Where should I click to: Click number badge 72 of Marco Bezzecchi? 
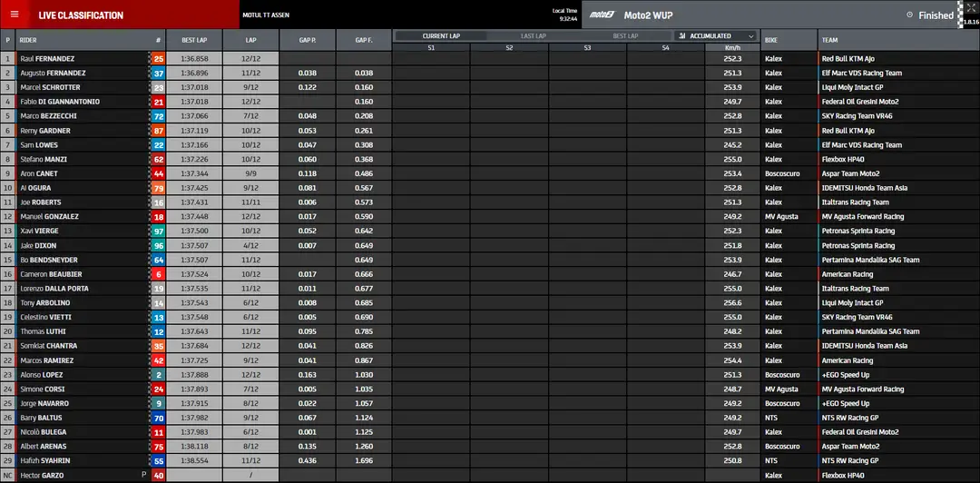(x=158, y=116)
